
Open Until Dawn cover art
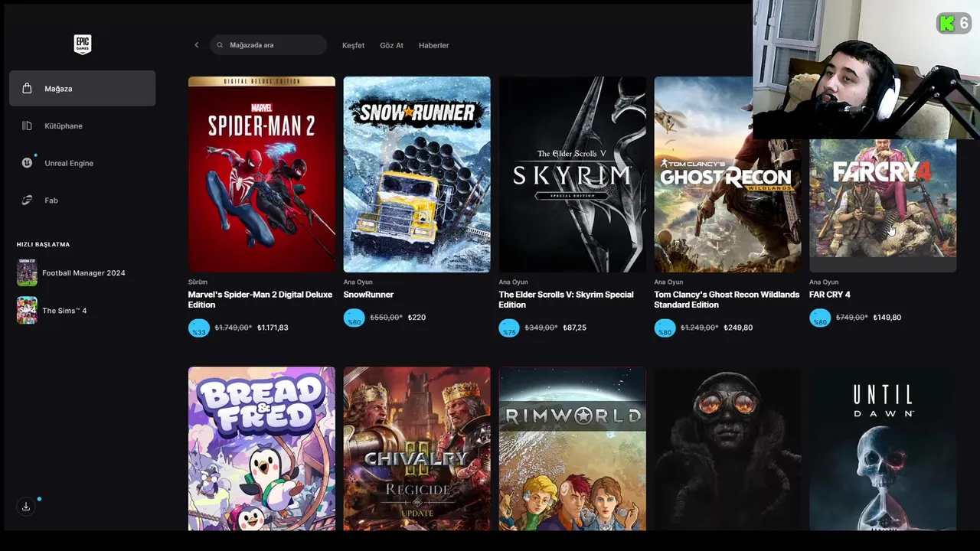[x=883, y=448]
